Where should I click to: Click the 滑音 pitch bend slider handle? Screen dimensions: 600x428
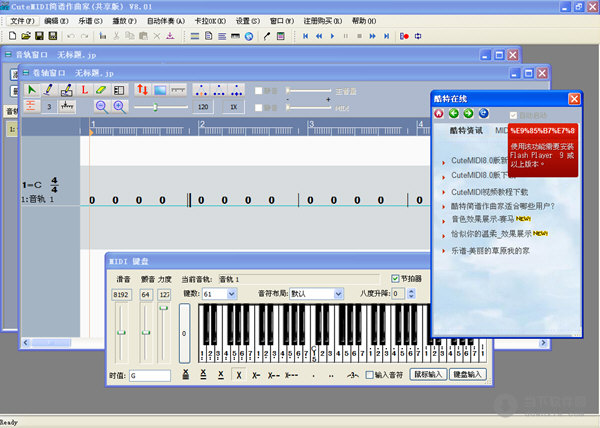tap(121, 332)
